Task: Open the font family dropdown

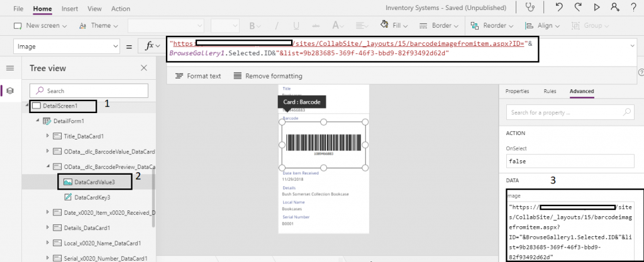Action: pos(166,25)
